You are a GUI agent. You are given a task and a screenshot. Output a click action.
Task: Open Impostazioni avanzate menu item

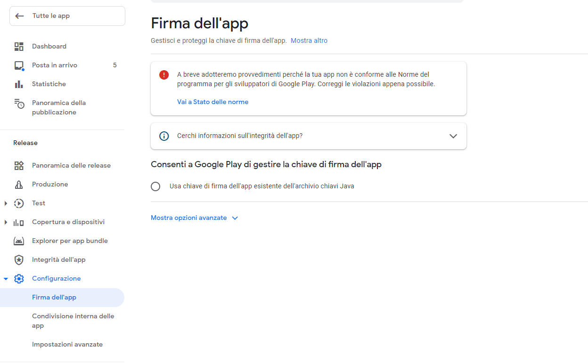67,345
